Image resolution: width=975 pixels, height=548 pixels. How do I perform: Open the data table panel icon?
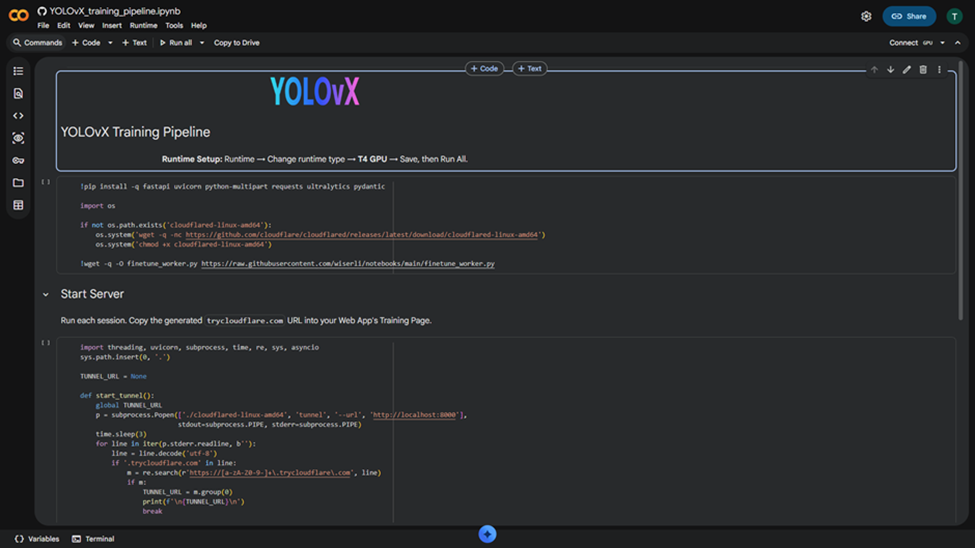pos(18,205)
